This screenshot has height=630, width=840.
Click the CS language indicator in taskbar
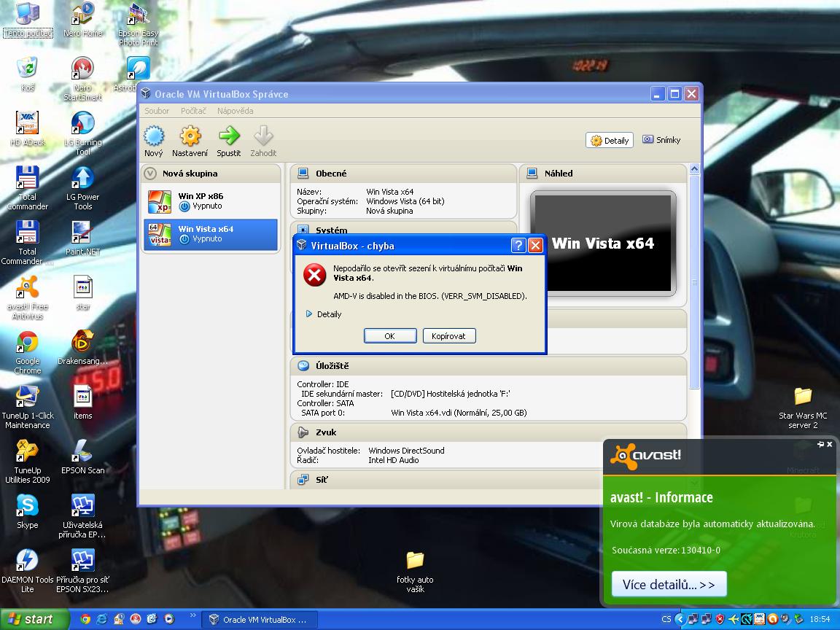click(666, 619)
